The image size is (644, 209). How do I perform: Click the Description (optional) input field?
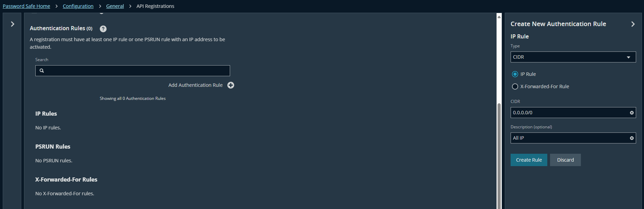click(569, 138)
